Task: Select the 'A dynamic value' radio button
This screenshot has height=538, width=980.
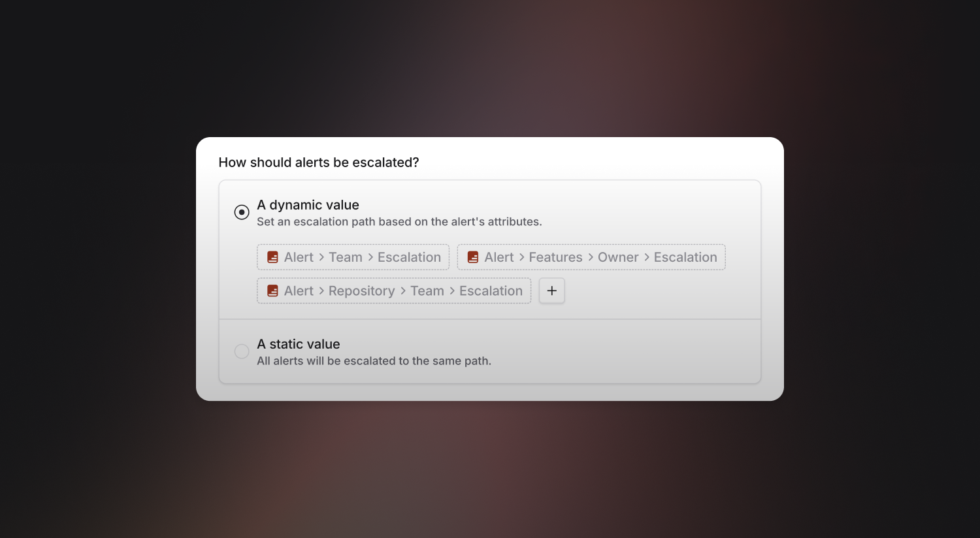Action: point(242,212)
